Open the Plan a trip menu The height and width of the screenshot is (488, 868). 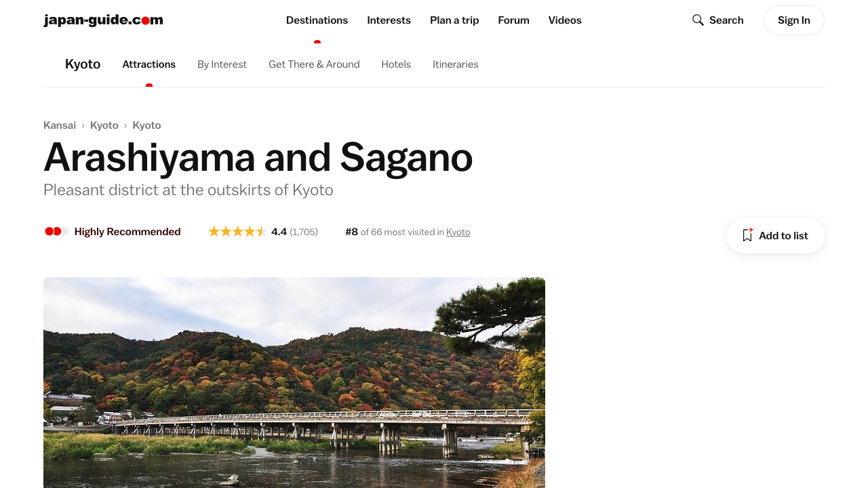click(x=454, y=20)
